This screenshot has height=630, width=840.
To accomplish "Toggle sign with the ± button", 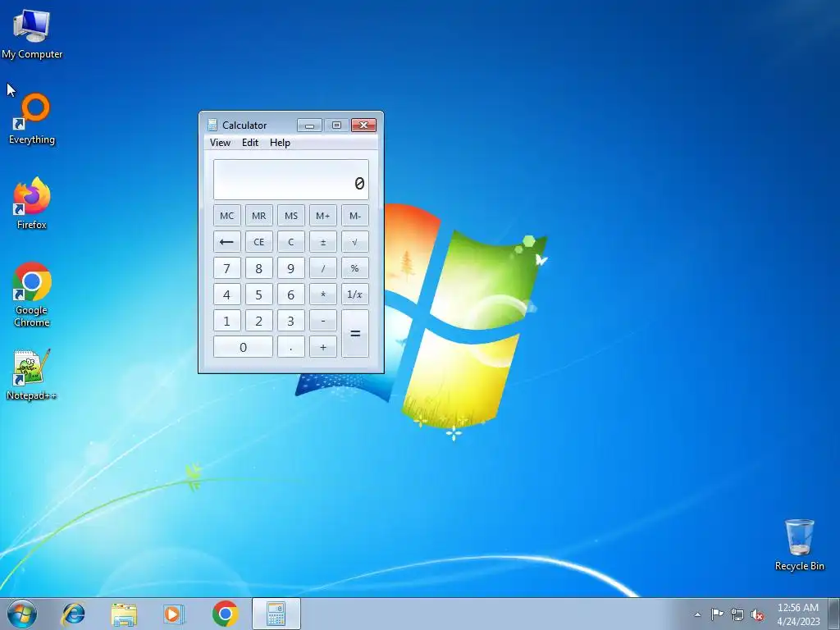I will (323, 242).
